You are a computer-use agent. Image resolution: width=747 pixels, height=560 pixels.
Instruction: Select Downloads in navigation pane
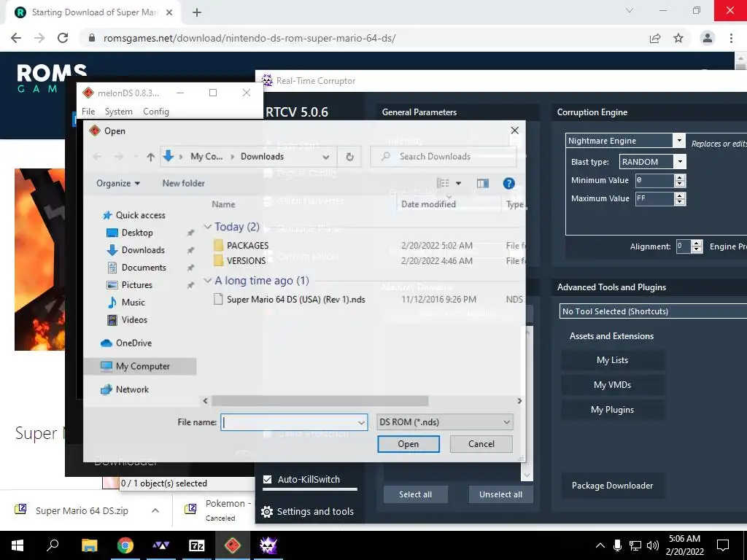(142, 250)
